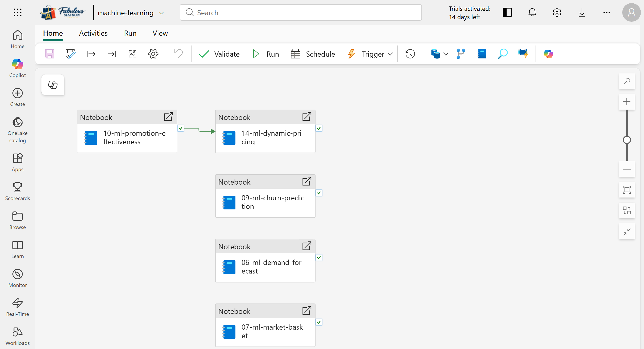Open 10-ml-promotion-effectiveness notebook external link
644x349 pixels.
[x=169, y=117]
